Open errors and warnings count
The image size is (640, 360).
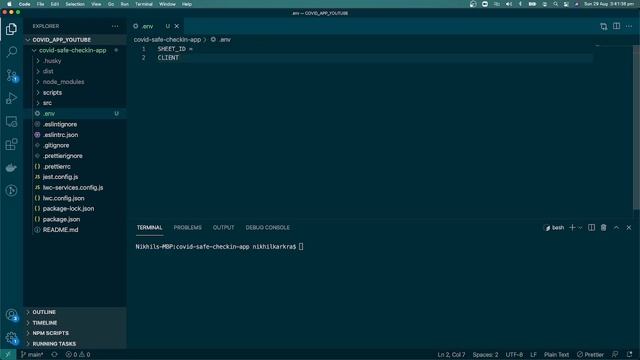tap(78, 355)
